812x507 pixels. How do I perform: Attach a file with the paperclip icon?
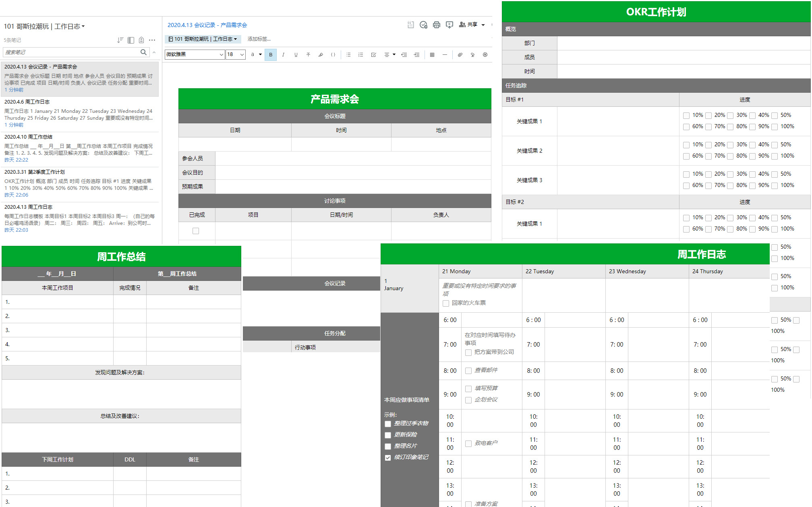pos(460,54)
